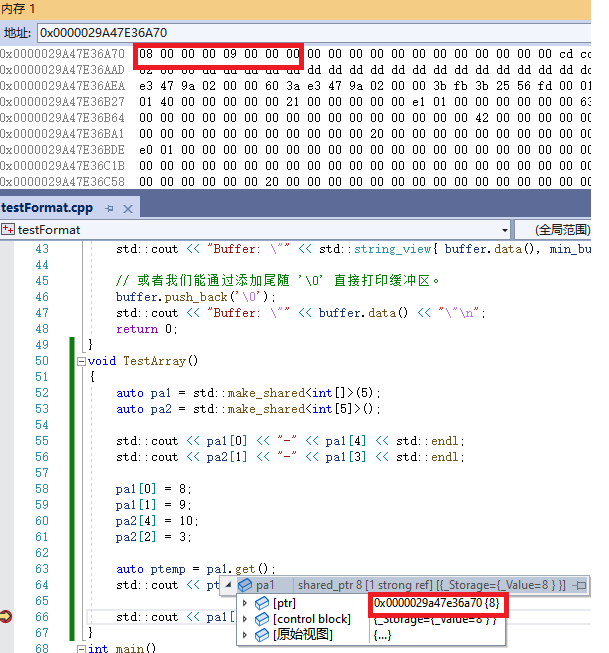The height and width of the screenshot is (653, 609).
Task: Click memory row address 0x0000029A47E36B27
Action: point(62,102)
